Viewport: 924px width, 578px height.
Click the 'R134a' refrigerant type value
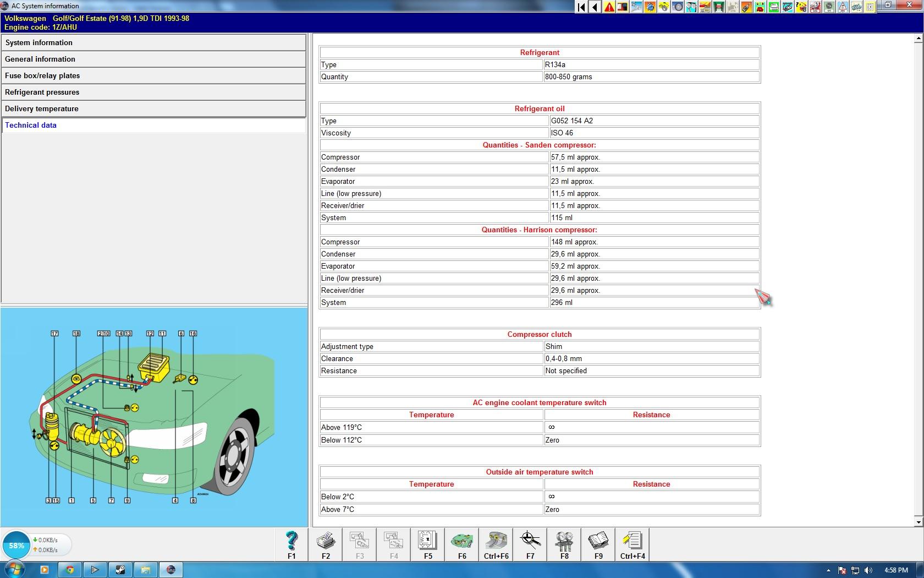point(555,64)
